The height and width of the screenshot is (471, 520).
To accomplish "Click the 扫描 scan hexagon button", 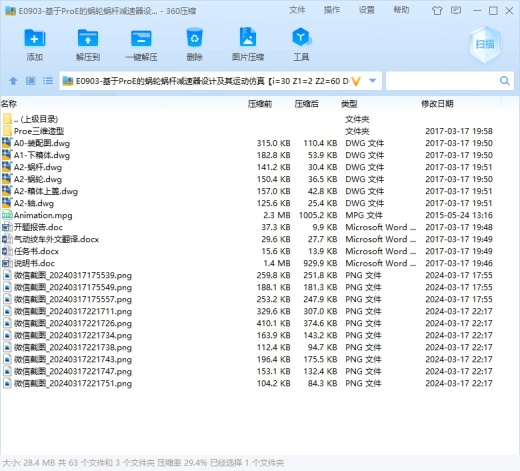I will coord(485,45).
